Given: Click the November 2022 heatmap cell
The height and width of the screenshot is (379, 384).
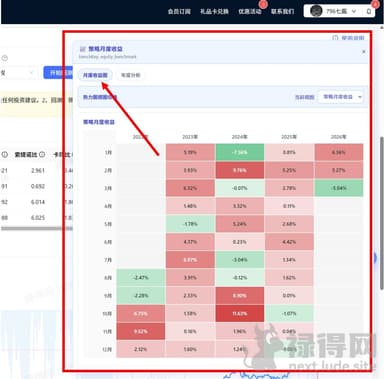Looking at the screenshot, I should point(140,331).
